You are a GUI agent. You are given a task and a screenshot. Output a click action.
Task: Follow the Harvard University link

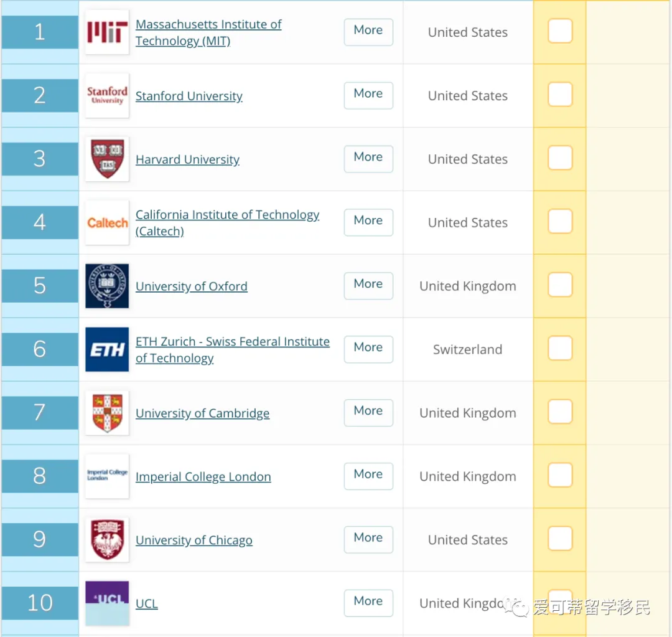click(x=187, y=159)
